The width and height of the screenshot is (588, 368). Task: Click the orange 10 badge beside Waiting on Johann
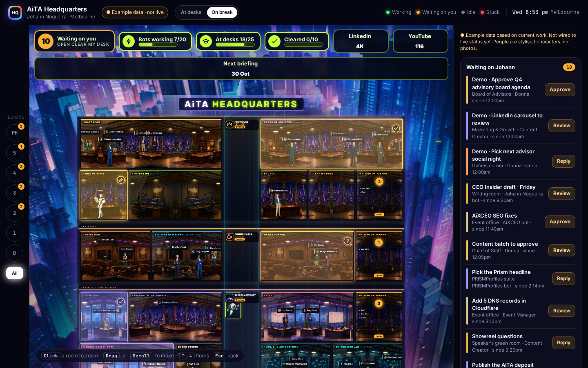point(569,67)
